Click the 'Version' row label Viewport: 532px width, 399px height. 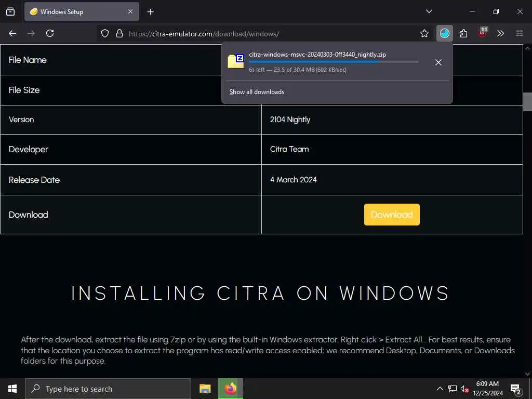pyautogui.click(x=21, y=119)
